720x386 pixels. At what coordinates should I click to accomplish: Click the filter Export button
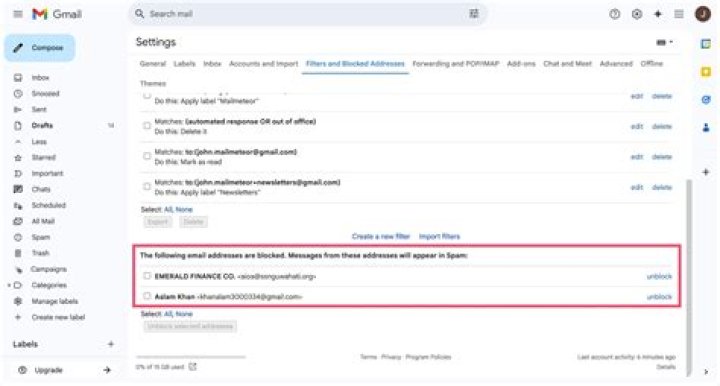click(158, 222)
